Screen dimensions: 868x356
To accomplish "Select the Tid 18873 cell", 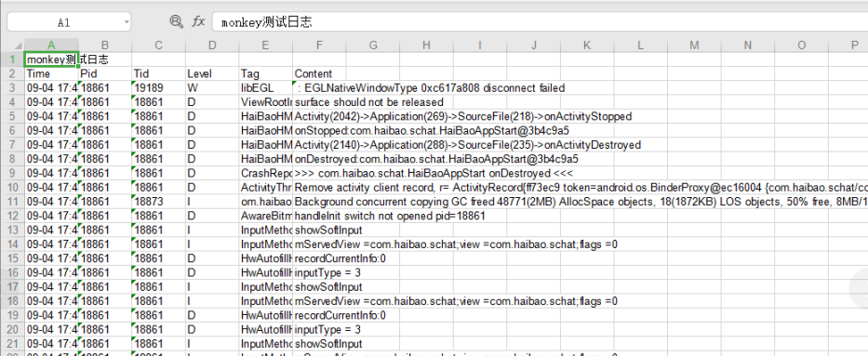I will tap(158, 202).
